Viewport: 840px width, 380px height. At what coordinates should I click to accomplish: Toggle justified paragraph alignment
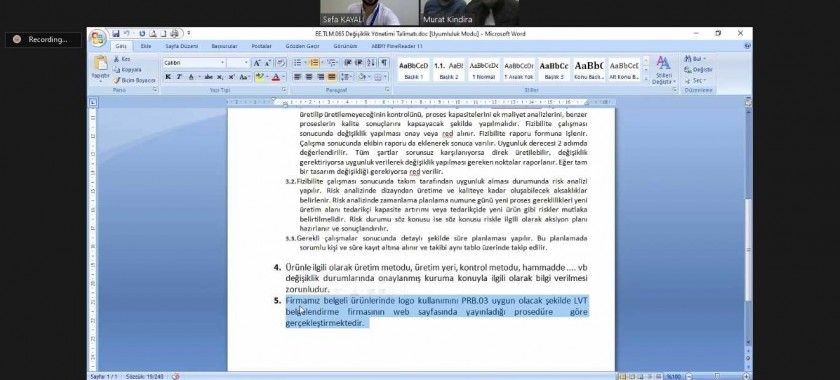tap(332, 77)
